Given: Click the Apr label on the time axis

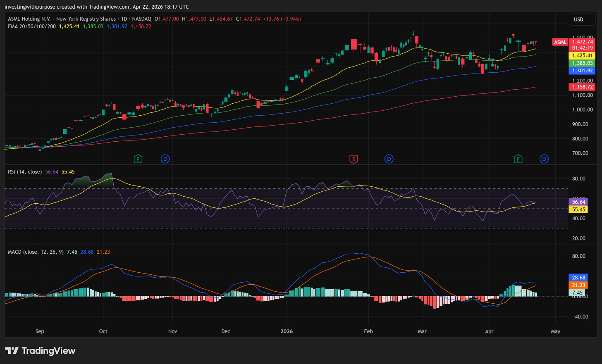Looking at the screenshot, I should (489, 331).
